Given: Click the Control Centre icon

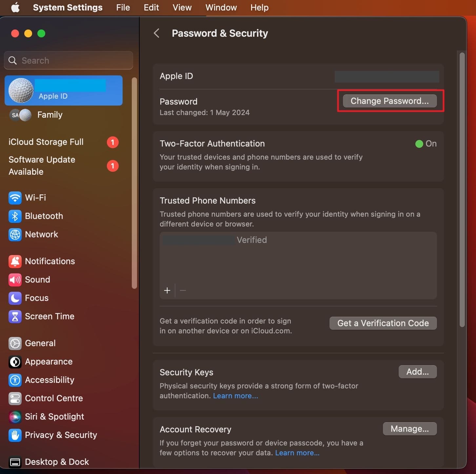Looking at the screenshot, I should click(15, 398).
